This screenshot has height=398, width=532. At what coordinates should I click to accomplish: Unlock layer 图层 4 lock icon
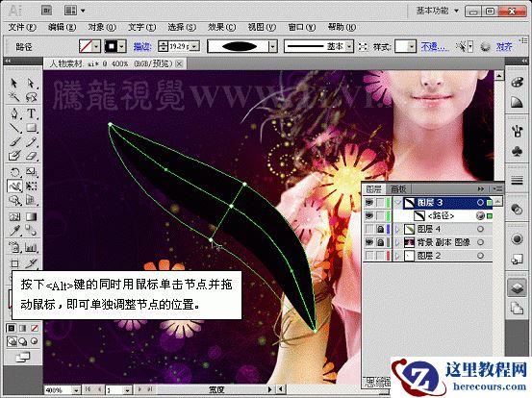tap(380, 229)
